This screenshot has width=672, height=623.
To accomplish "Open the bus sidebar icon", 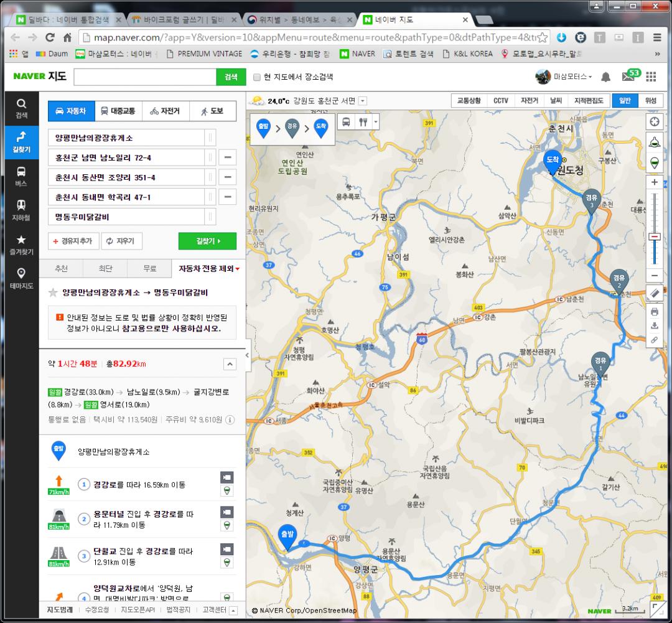I will coord(21,176).
